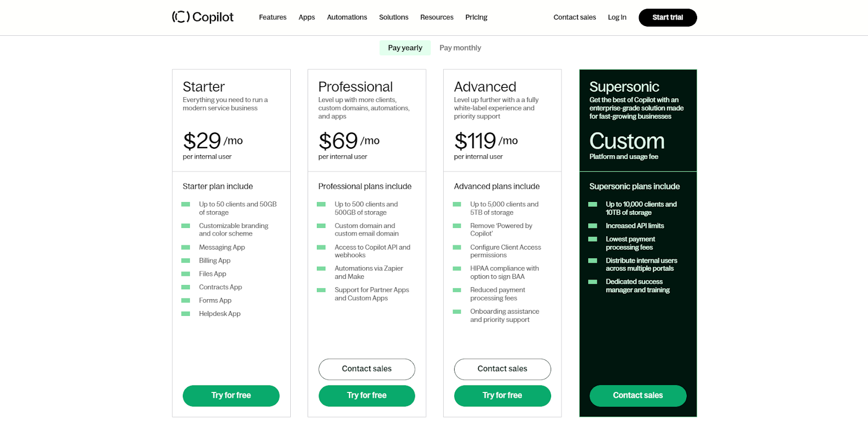Select Automations in the navigation bar

point(347,17)
